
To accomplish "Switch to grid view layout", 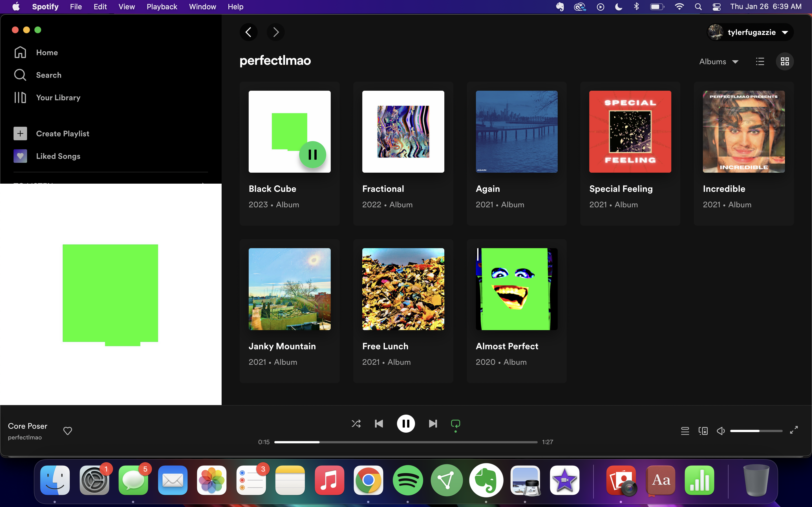I will click(784, 61).
